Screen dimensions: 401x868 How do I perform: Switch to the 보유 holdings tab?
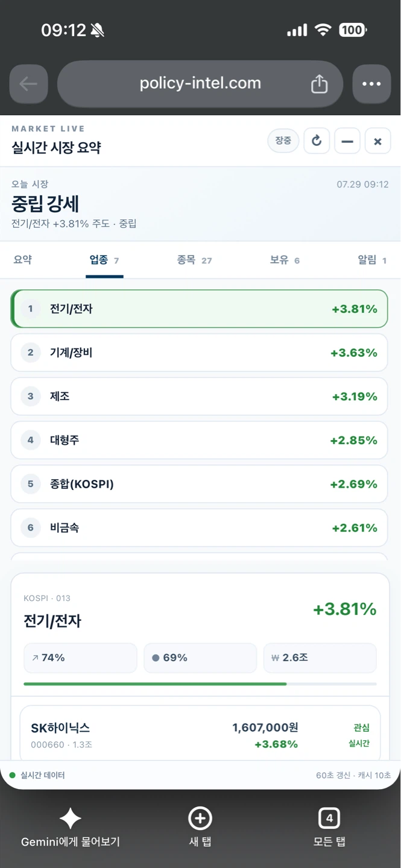tap(285, 260)
